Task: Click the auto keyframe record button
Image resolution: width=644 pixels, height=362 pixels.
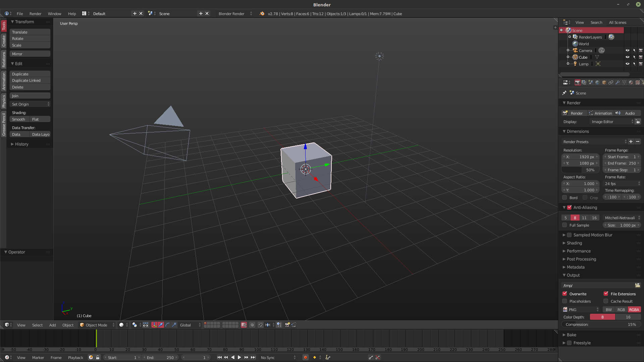Action: (305, 357)
